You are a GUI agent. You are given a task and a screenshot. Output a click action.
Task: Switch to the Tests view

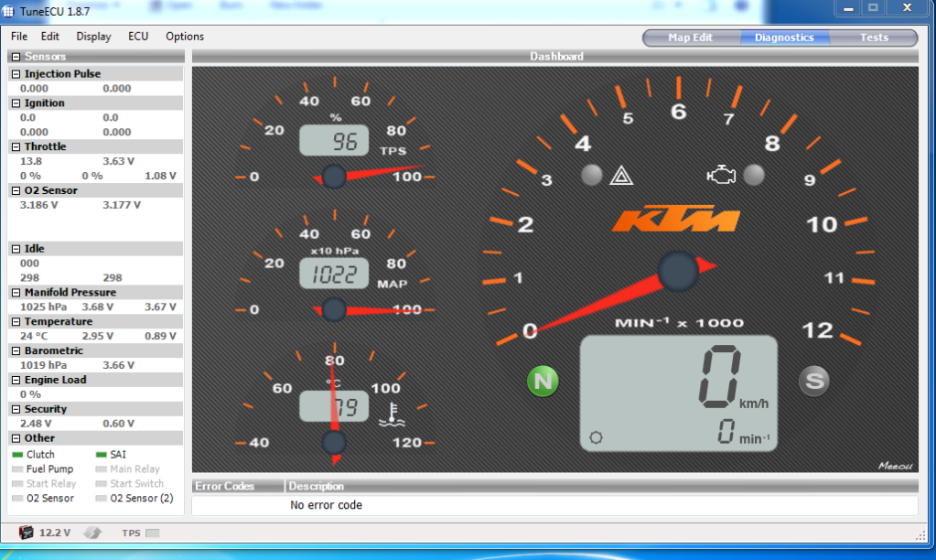point(874,38)
